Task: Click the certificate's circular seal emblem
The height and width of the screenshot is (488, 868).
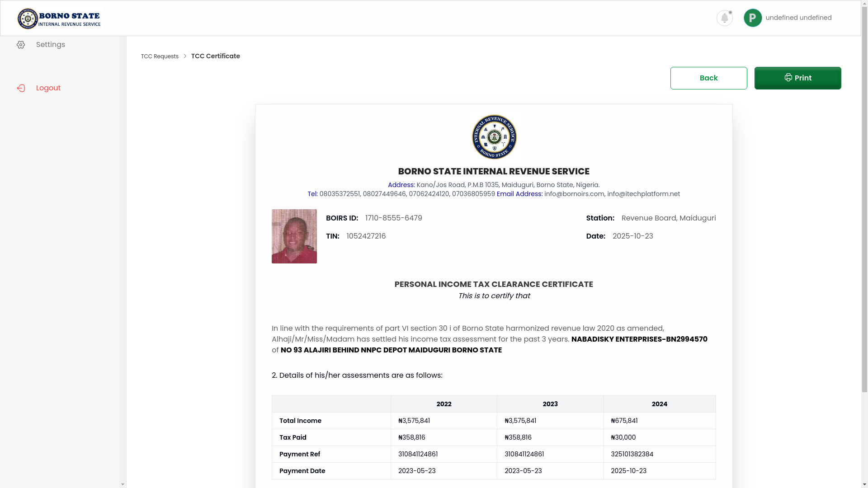Action: pos(494,137)
